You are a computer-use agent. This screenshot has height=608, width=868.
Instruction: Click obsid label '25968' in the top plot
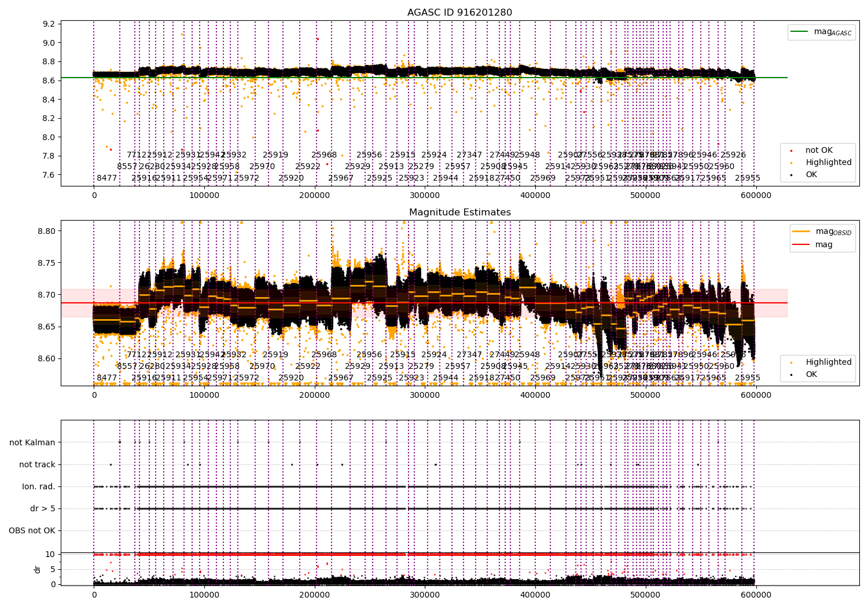coord(324,155)
